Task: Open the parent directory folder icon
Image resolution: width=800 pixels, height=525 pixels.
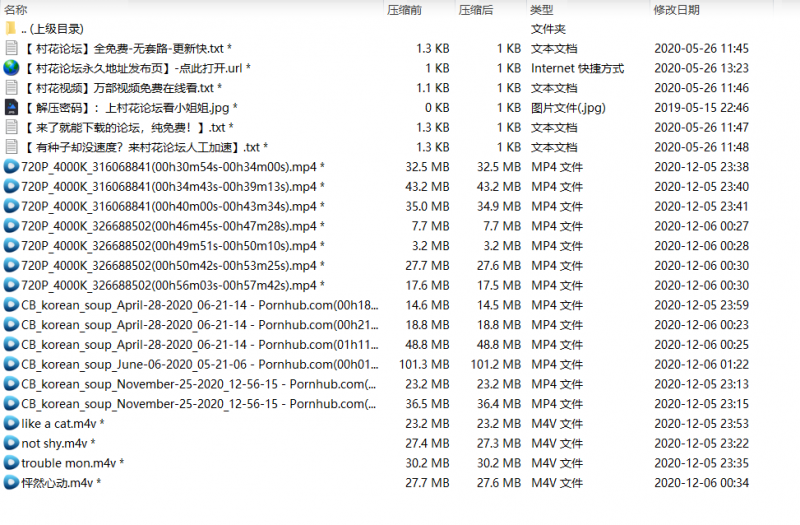Action: tap(11, 29)
